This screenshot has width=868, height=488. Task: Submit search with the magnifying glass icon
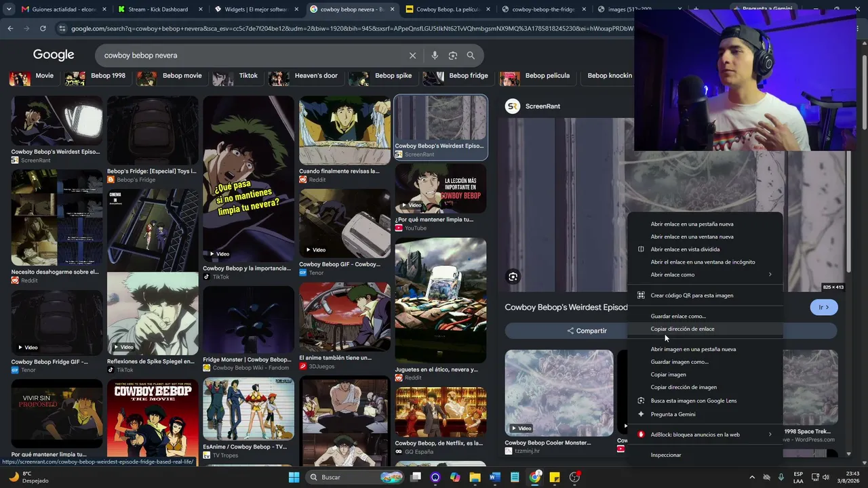(x=471, y=56)
